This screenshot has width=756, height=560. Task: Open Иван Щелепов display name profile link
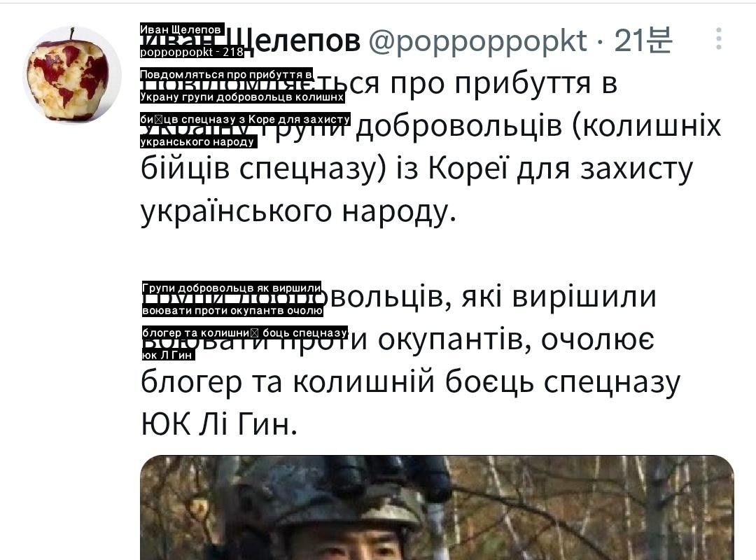click(250, 41)
